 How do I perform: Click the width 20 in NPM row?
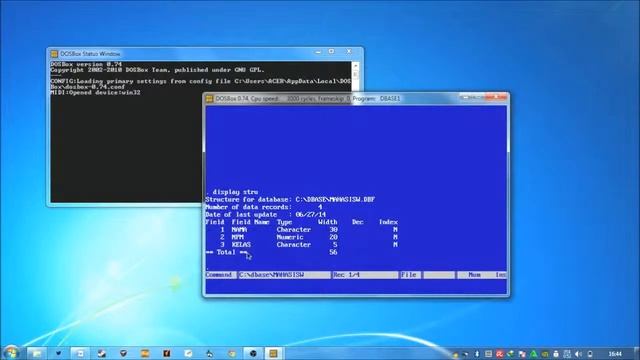pyautogui.click(x=333, y=237)
